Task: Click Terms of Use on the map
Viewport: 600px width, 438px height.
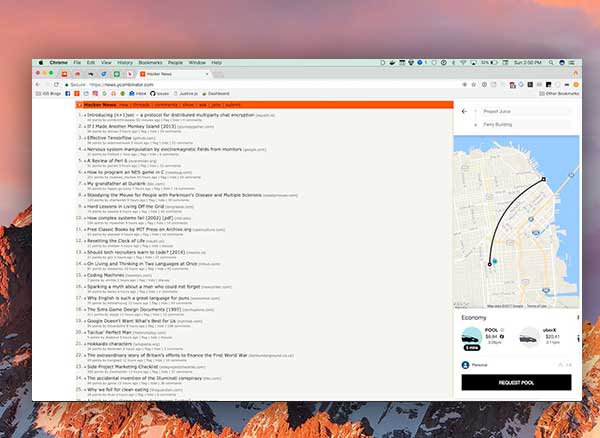Action: pos(537,306)
